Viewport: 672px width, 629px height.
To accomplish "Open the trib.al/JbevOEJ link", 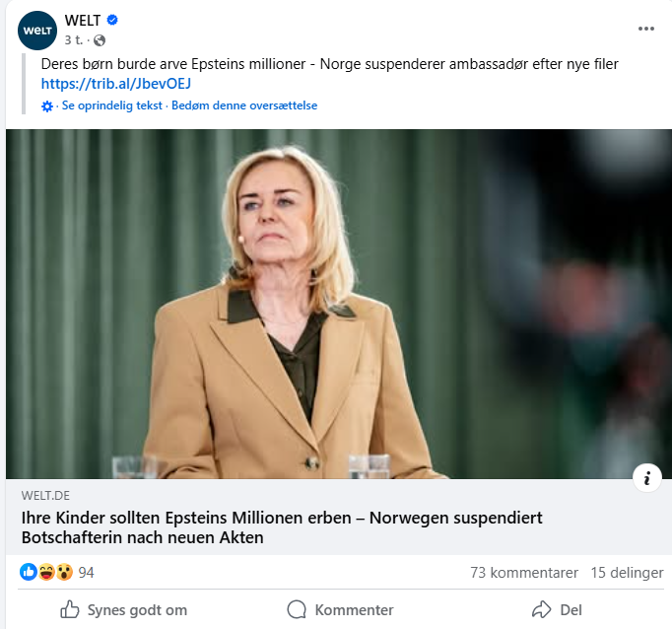I will (x=116, y=83).
